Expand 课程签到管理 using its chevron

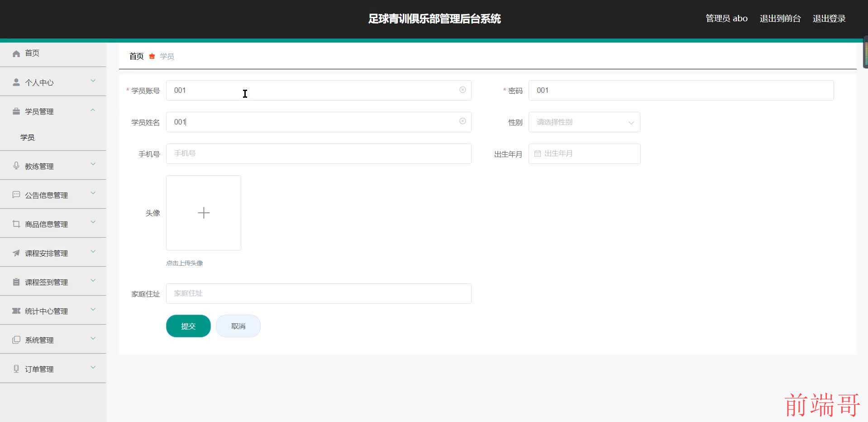pos(93,280)
